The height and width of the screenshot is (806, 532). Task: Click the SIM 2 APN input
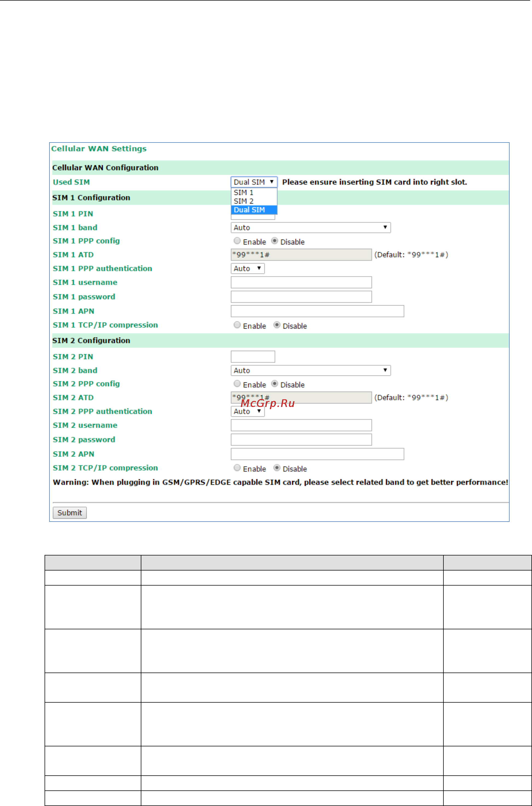[x=317, y=454]
